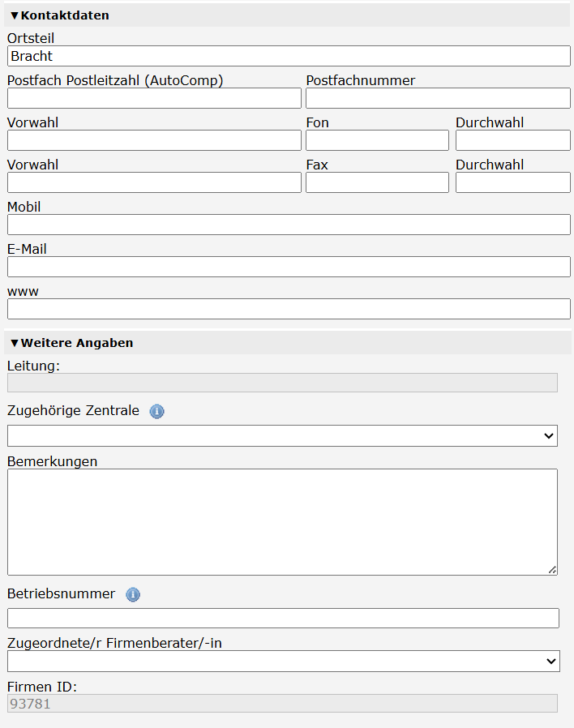Open the Zugehörige Zentrale dropdown

[x=282, y=436]
